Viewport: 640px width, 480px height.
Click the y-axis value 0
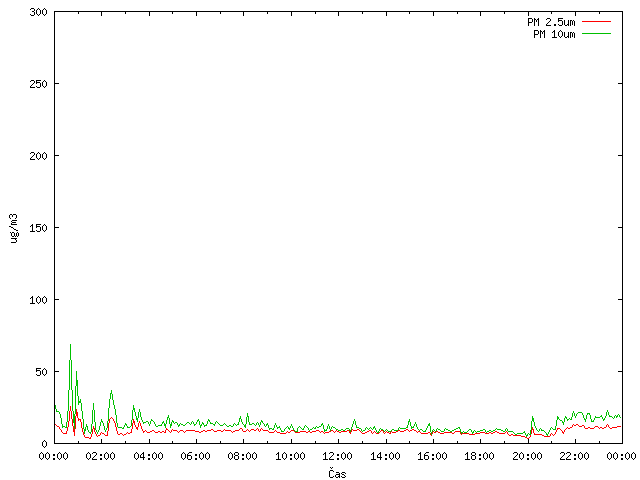tap(44, 444)
